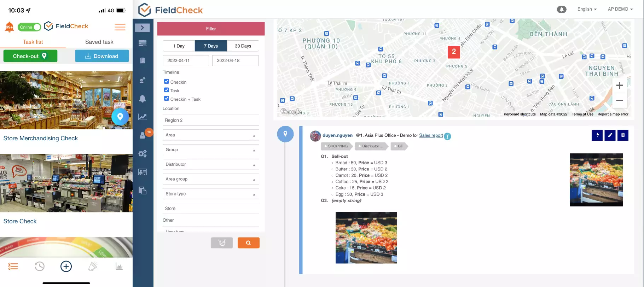Viewport: 644px width, 287px height.
Task: Open the English language dropdown
Action: 587,9
